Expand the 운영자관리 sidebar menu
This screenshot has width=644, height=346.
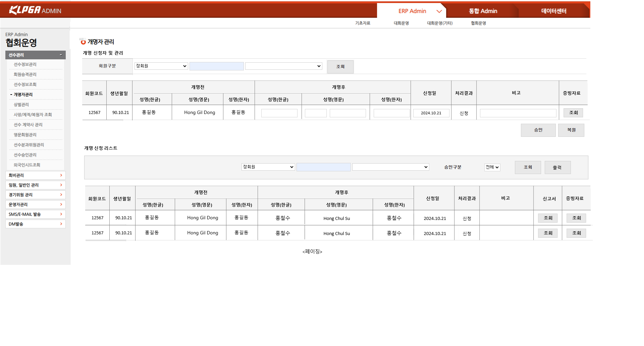point(36,205)
